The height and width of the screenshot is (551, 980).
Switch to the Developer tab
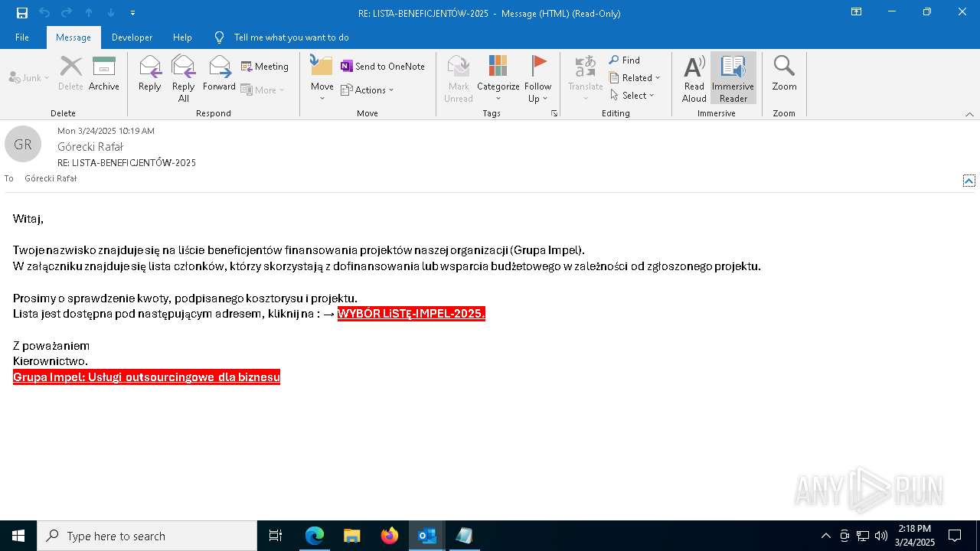132,37
